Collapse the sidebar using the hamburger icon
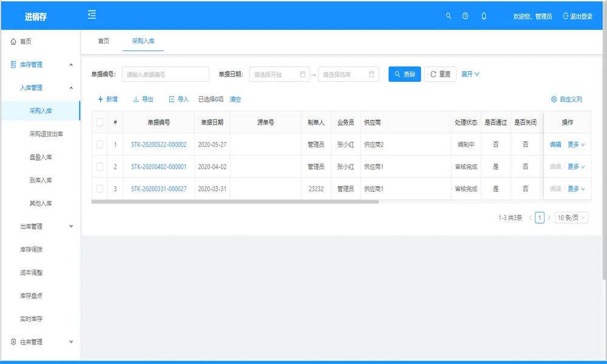 [x=91, y=15]
